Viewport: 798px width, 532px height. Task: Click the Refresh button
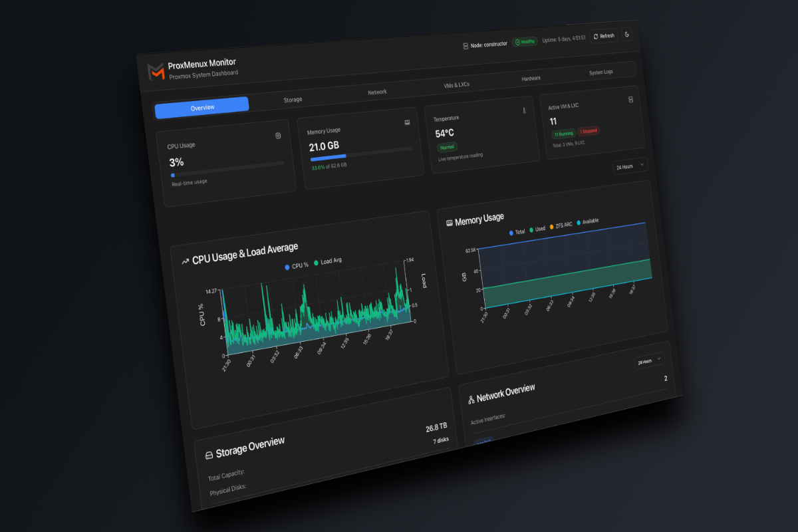point(604,36)
